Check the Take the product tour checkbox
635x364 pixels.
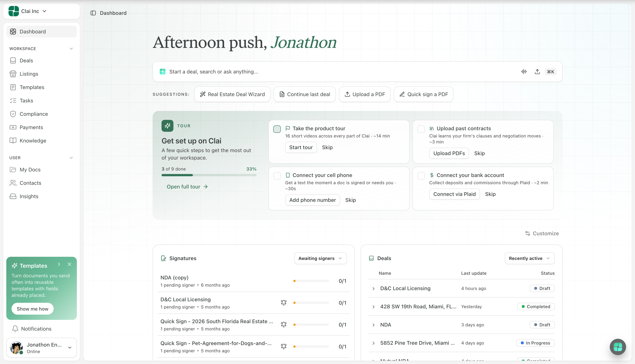[x=277, y=129]
